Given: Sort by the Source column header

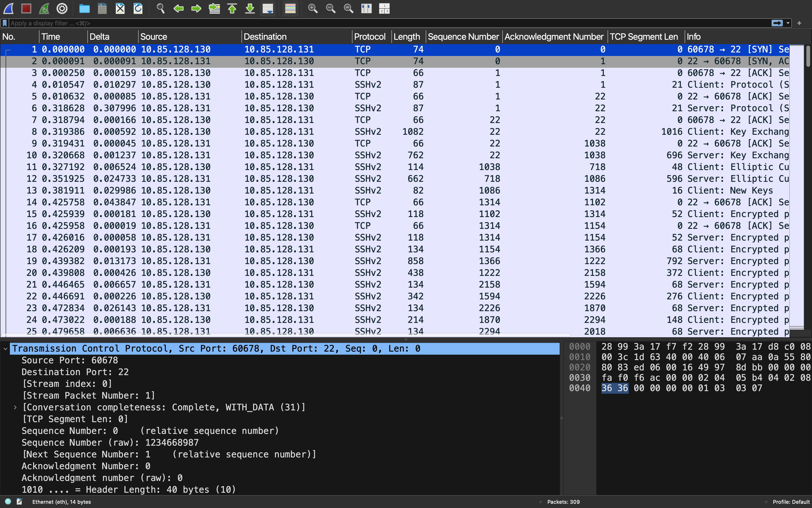Looking at the screenshot, I should 190,37.
